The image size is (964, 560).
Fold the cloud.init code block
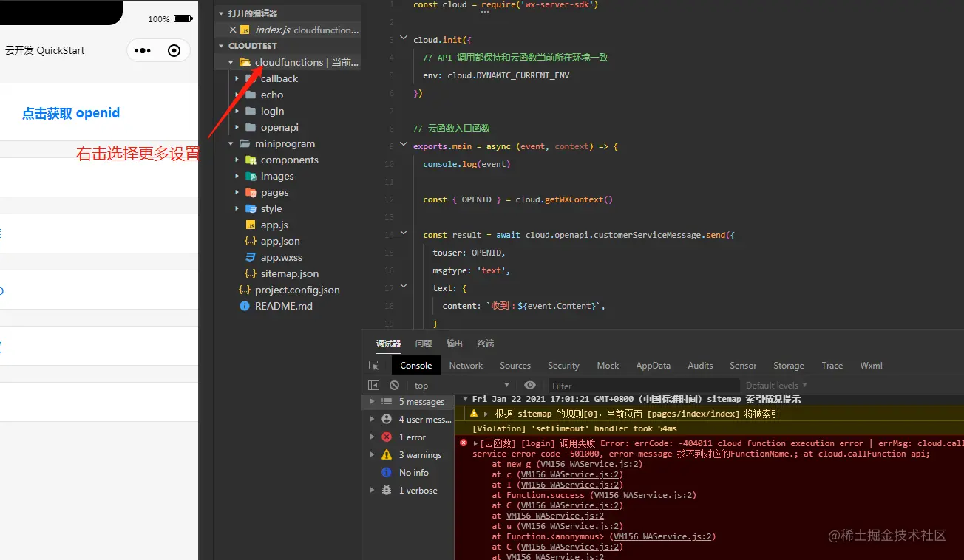point(404,37)
